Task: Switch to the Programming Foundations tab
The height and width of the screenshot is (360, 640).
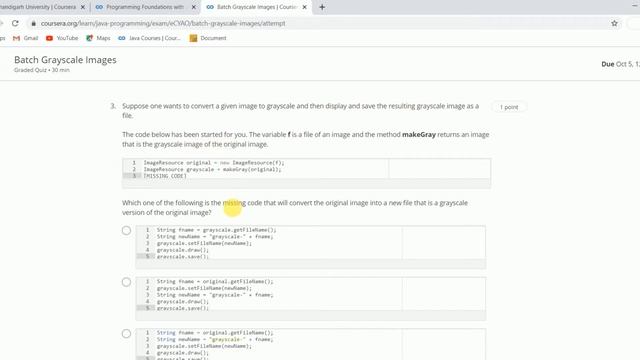Action: tap(145, 7)
